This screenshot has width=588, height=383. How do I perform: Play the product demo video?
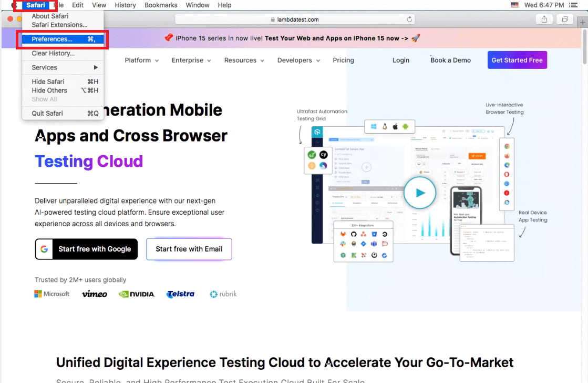coord(420,193)
